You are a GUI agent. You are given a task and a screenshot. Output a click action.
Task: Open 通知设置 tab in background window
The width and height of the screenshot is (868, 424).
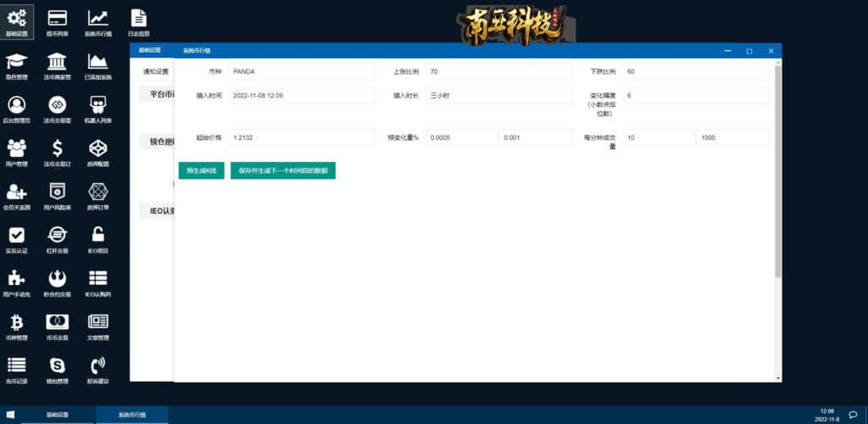click(155, 71)
